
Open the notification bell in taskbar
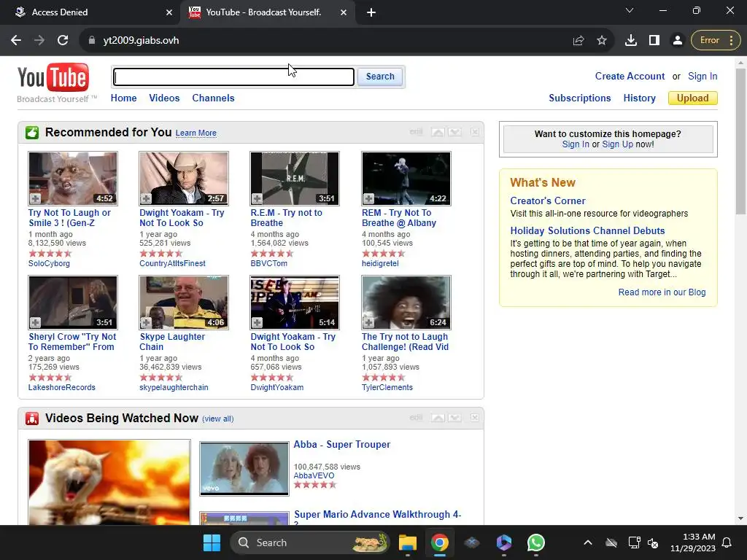pyautogui.click(x=727, y=542)
